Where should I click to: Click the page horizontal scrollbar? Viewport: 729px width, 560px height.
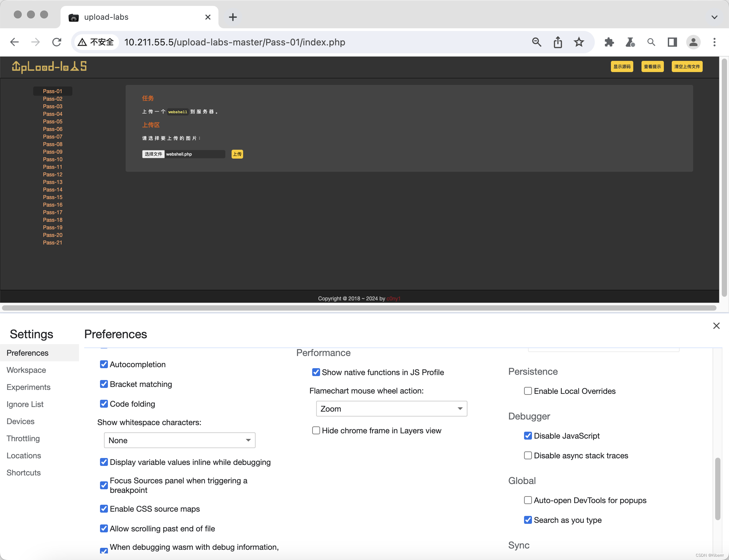pos(359,308)
